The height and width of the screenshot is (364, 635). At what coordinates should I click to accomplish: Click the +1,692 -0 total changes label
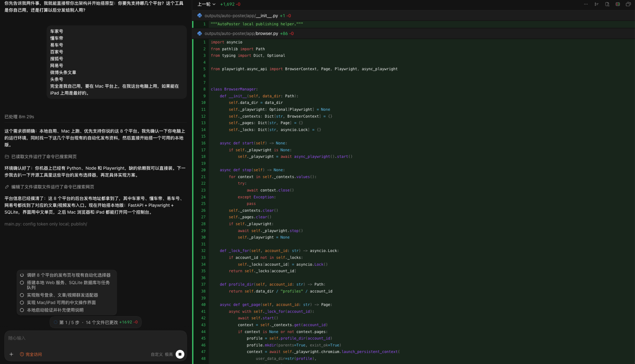[x=230, y=4]
